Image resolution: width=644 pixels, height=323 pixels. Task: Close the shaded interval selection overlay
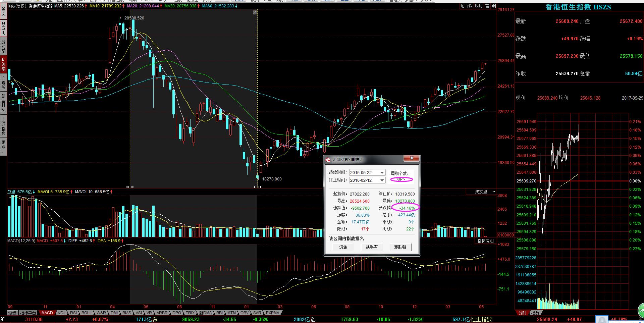click(x=255, y=12)
